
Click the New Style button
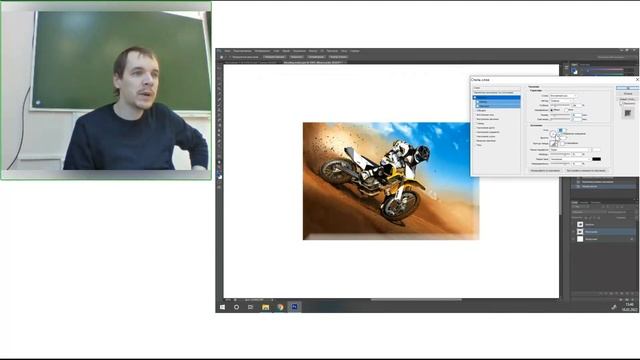coord(628,99)
